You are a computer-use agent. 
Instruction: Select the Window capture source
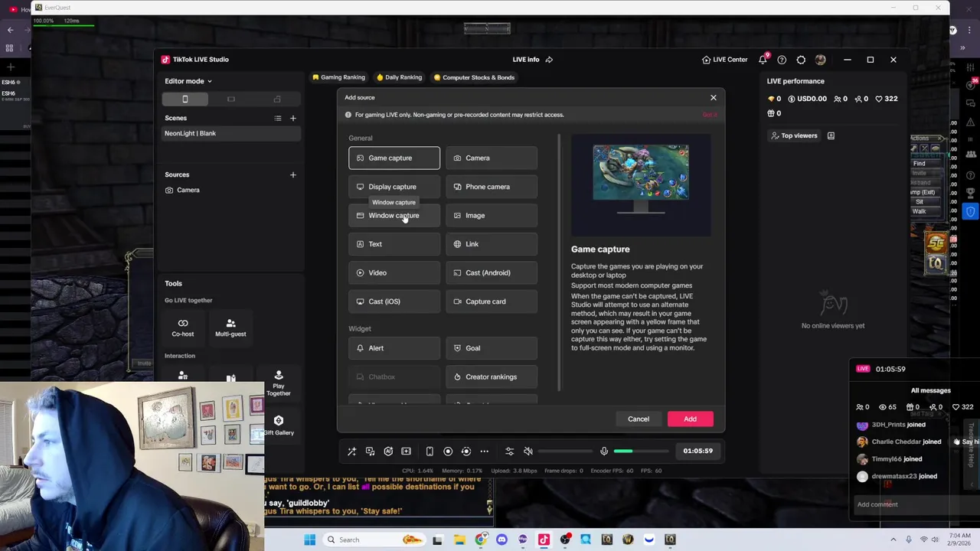pos(394,216)
